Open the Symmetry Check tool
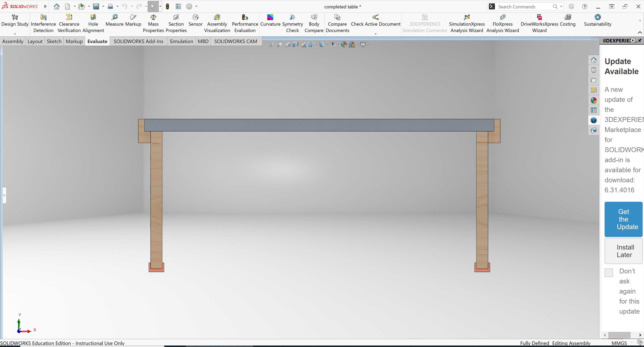The height and width of the screenshot is (347, 644). [292, 23]
